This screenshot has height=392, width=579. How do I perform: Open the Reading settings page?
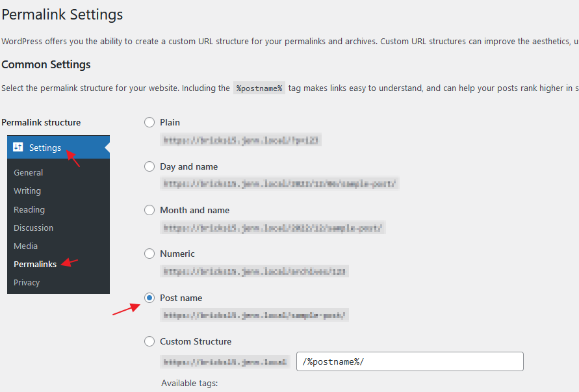click(29, 209)
